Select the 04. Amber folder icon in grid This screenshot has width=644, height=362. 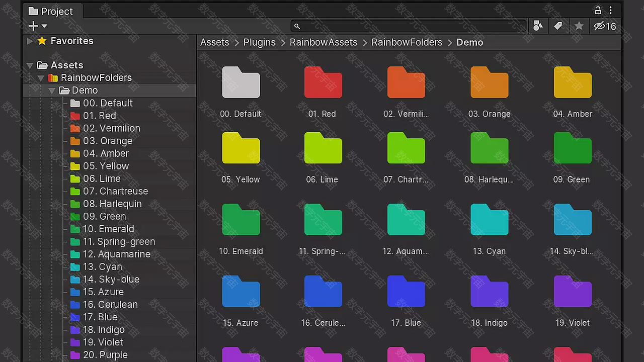point(573,82)
